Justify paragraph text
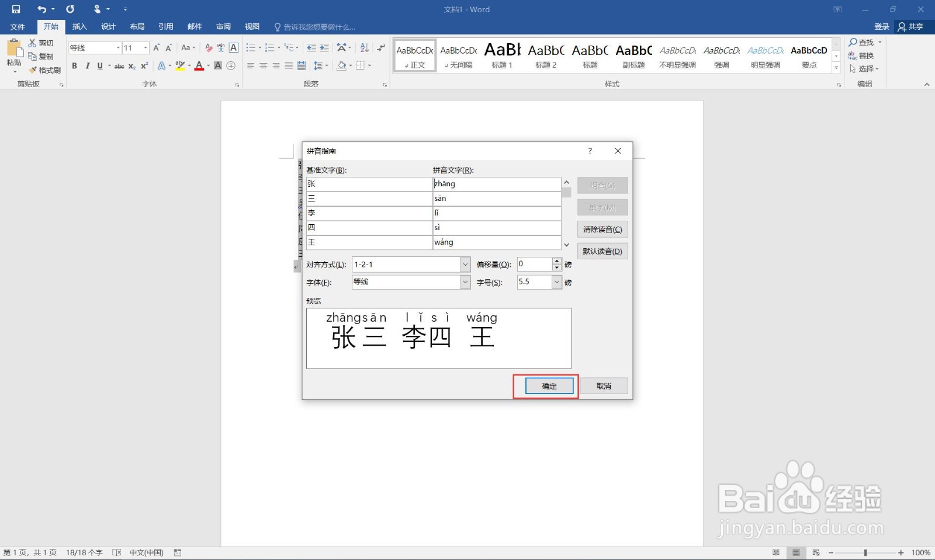 click(289, 66)
